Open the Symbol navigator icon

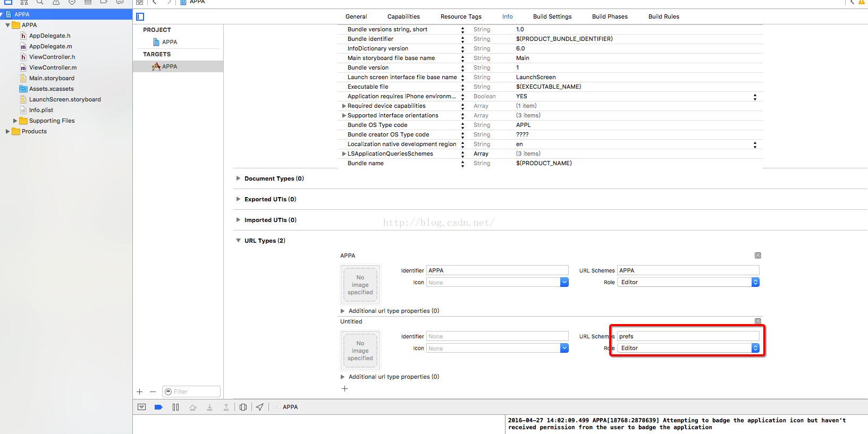24,2
